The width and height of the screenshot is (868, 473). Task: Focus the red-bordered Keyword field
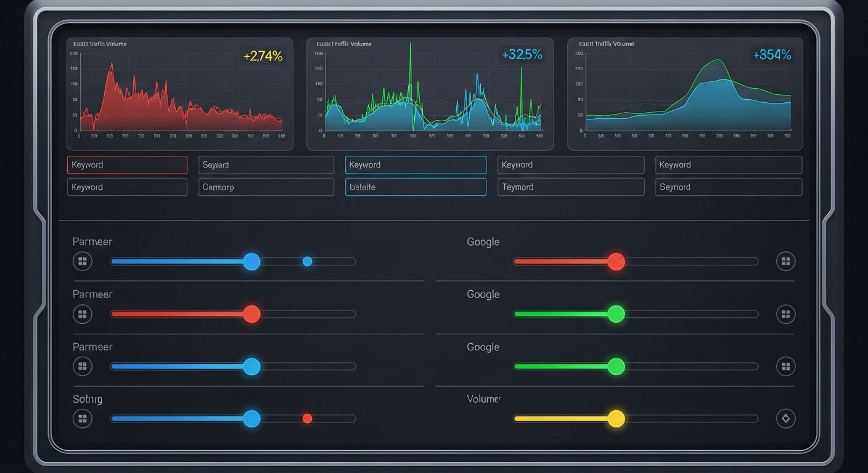click(127, 165)
